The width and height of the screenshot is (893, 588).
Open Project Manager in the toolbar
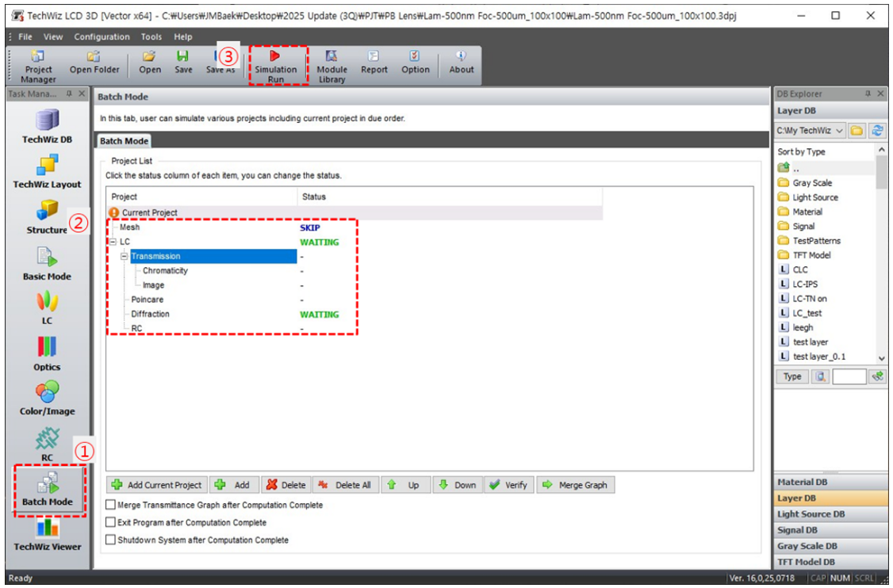coord(38,64)
